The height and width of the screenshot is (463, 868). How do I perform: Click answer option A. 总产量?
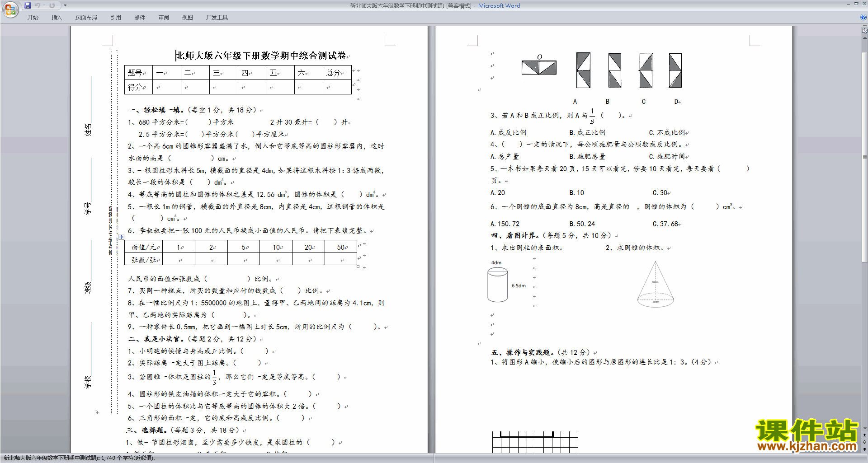505,157
